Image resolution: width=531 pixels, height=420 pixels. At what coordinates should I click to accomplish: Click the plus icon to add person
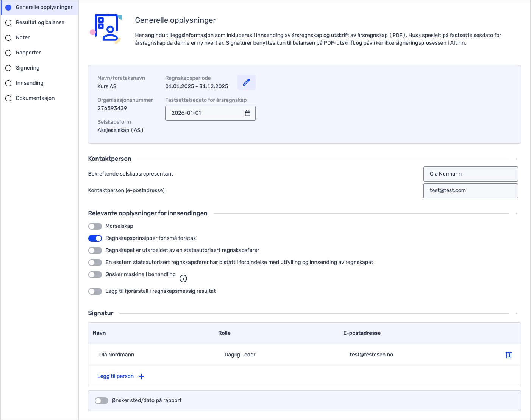(x=141, y=376)
